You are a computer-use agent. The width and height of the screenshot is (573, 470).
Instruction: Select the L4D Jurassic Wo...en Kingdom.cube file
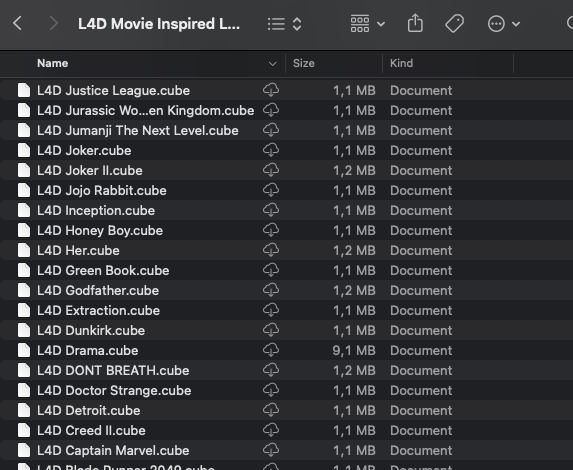145,110
